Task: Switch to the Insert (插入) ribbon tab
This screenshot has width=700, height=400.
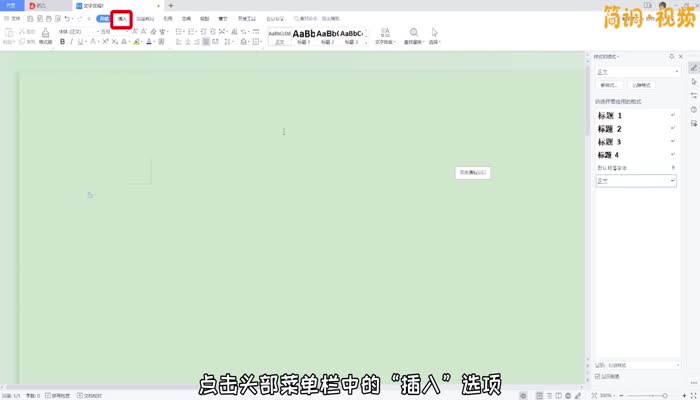Action: tap(122, 19)
